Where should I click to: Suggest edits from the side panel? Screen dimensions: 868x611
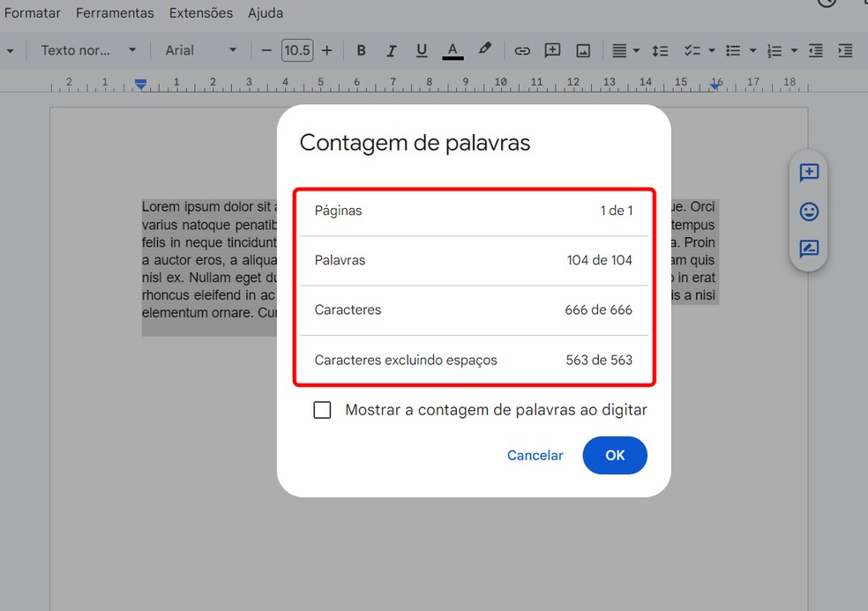tap(809, 249)
